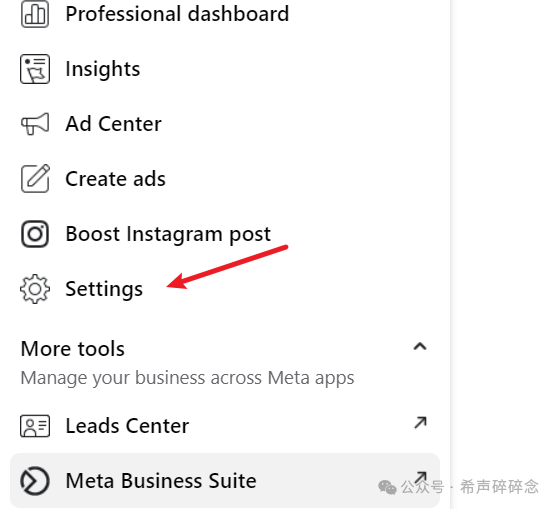
Task: Select the Leads Center contact card icon
Action: click(35, 426)
